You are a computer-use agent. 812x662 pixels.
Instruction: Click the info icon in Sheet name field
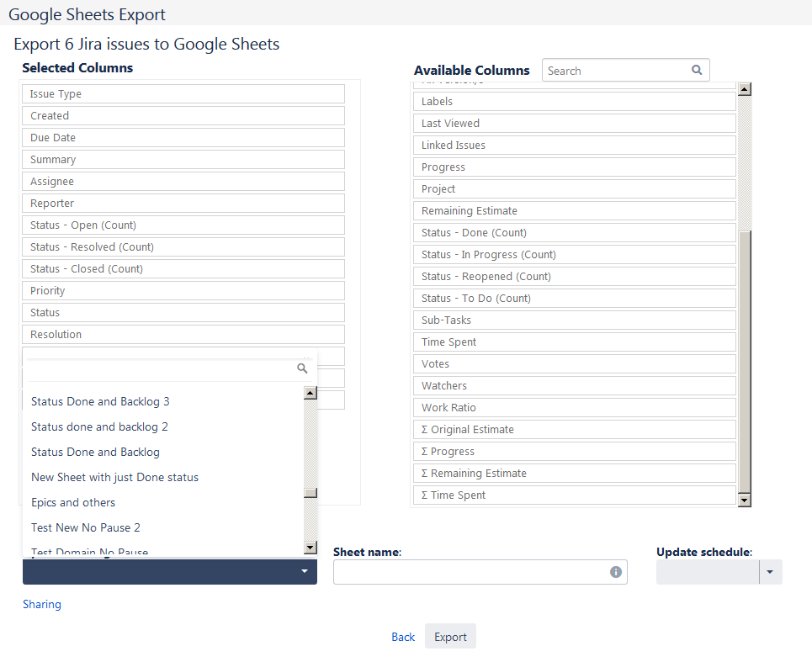click(x=615, y=572)
